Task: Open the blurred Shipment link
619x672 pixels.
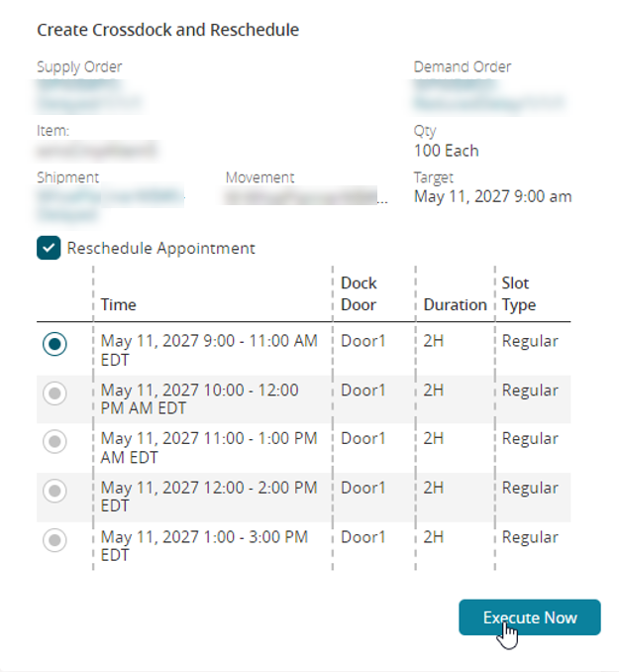Action: [x=109, y=202]
